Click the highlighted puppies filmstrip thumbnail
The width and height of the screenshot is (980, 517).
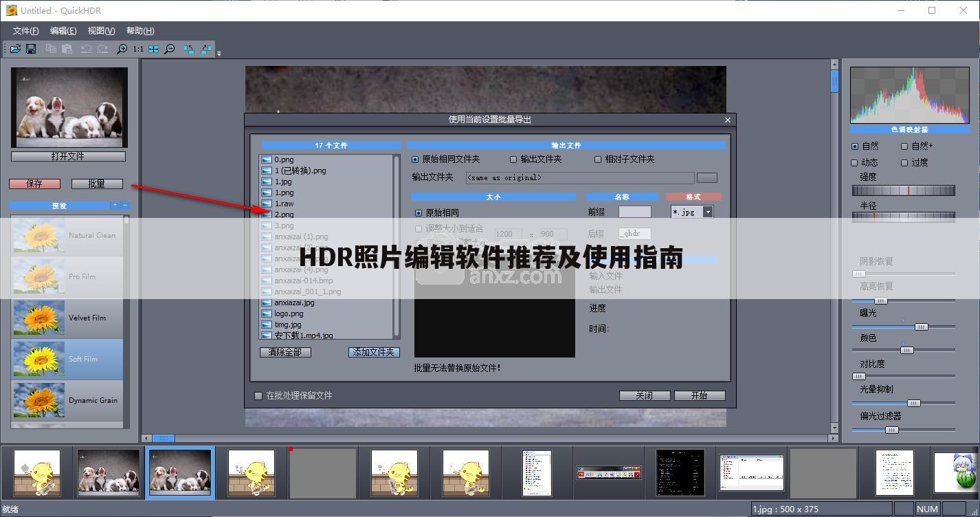[180, 472]
